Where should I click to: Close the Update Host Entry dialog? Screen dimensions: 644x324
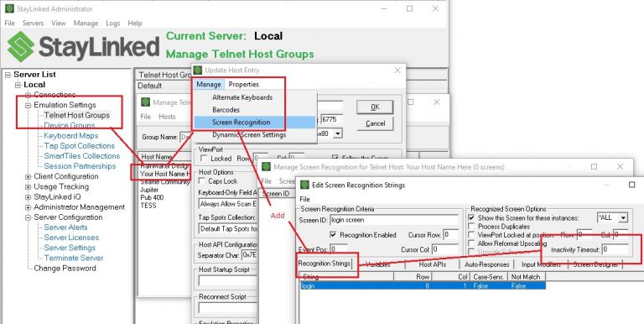point(397,71)
